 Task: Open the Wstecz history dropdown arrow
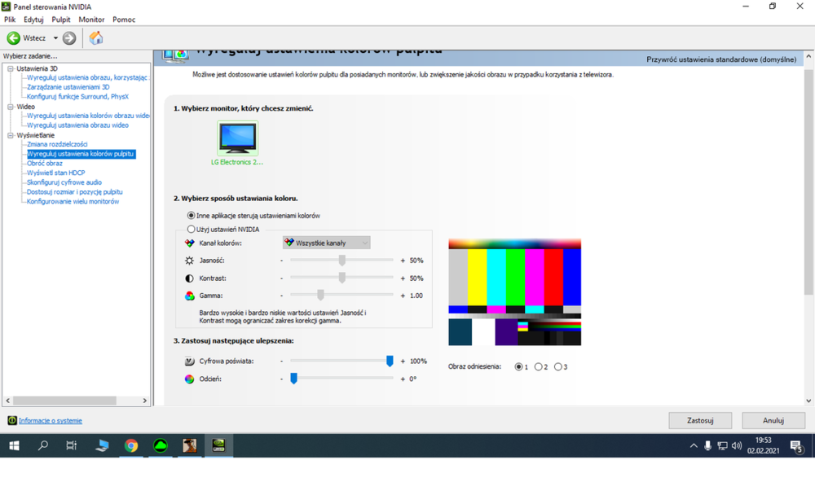point(55,38)
